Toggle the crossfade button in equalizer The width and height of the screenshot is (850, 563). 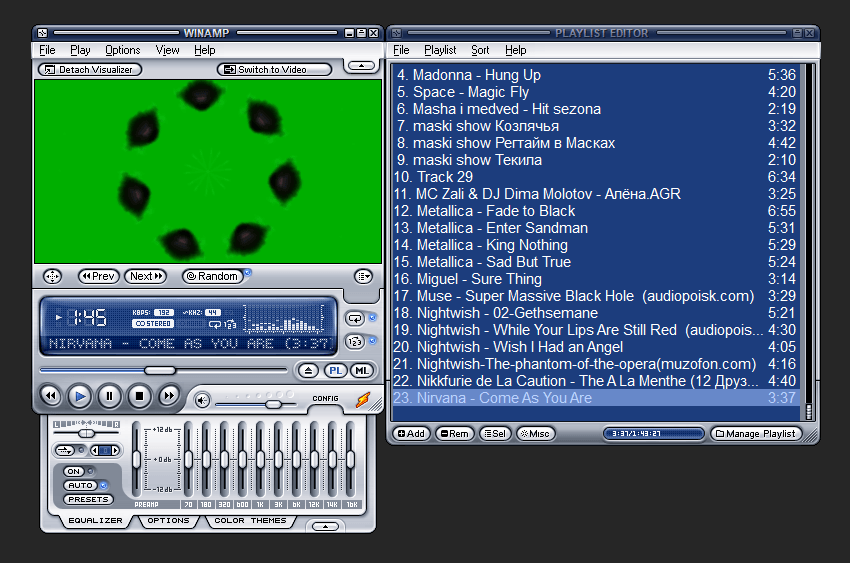65,450
